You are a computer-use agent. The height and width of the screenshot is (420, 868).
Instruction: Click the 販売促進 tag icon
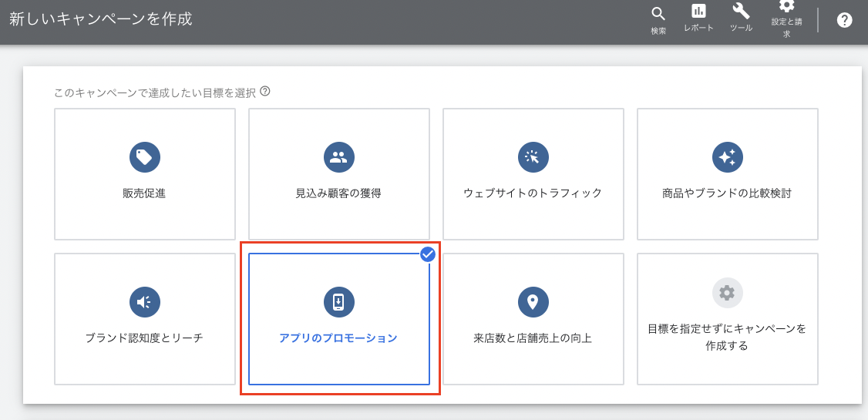click(144, 157)
